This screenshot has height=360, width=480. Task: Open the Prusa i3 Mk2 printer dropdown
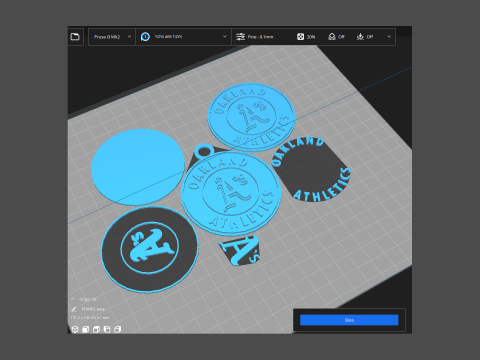(x=112, y=37)
